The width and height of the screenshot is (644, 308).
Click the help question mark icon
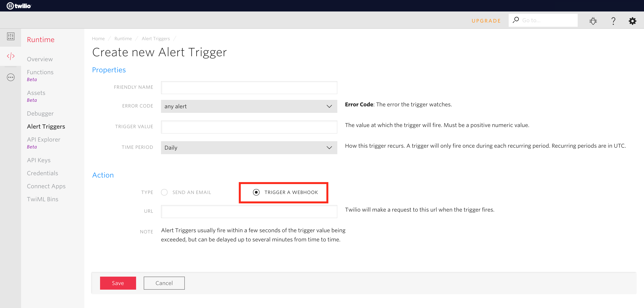tap(613, 21)
